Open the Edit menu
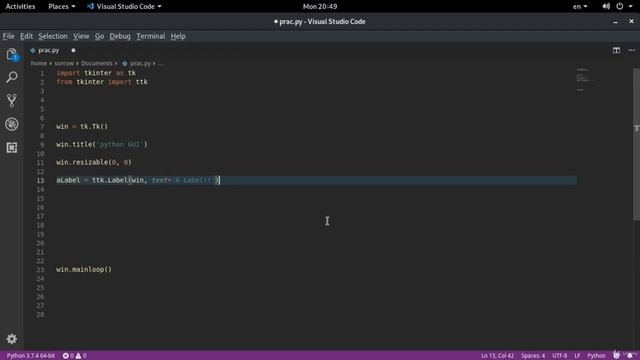 click(x=27, y=36)
